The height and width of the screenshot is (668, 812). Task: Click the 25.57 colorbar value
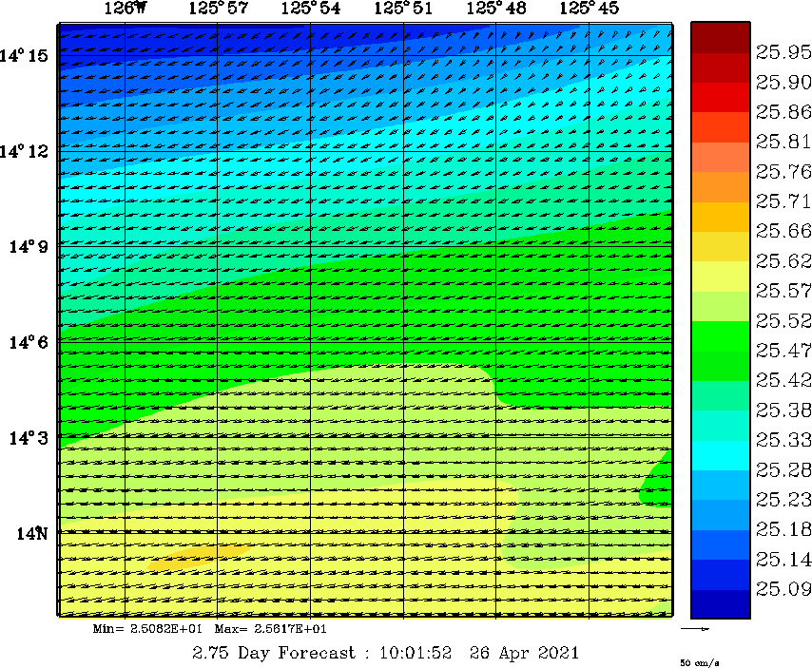point(783,290)
